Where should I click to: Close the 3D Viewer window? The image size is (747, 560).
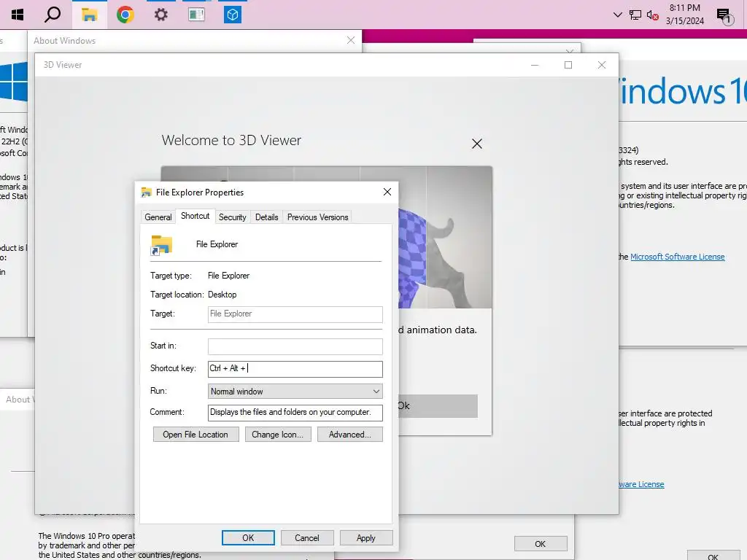click(x=602, y=65)
